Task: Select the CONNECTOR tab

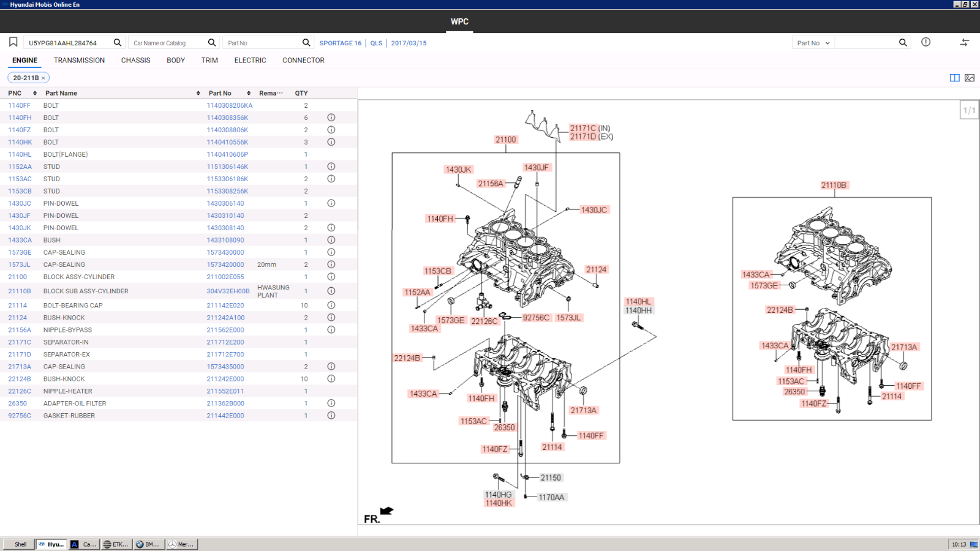Action: pos(303,60)
